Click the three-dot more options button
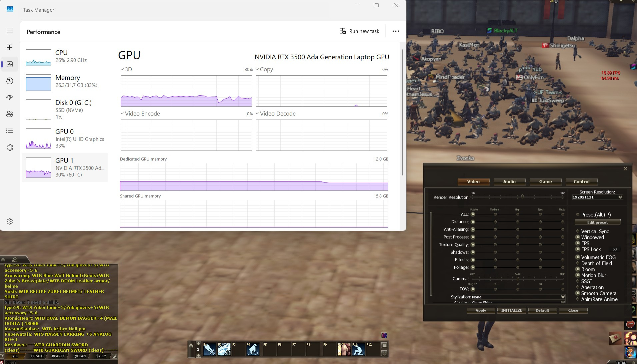Viewport: 637px width, 364px height. pyautogui.click(x=396, y=31)
